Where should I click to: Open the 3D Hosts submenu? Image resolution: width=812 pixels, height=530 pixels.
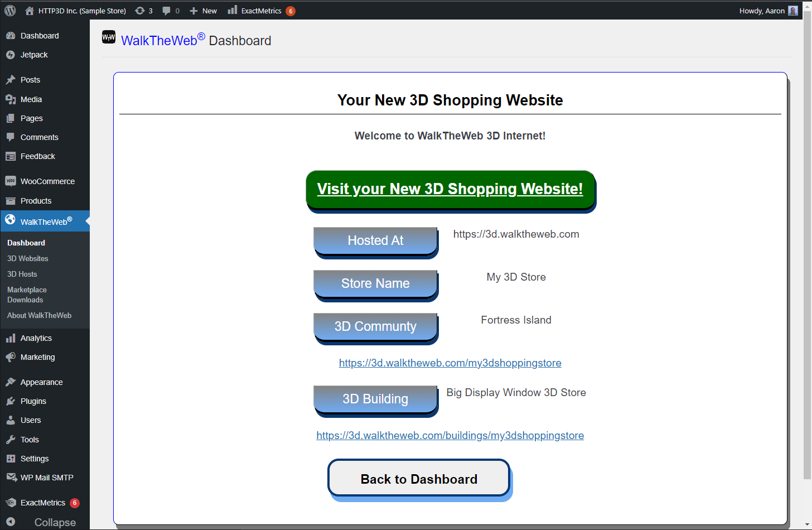point(22,274)
